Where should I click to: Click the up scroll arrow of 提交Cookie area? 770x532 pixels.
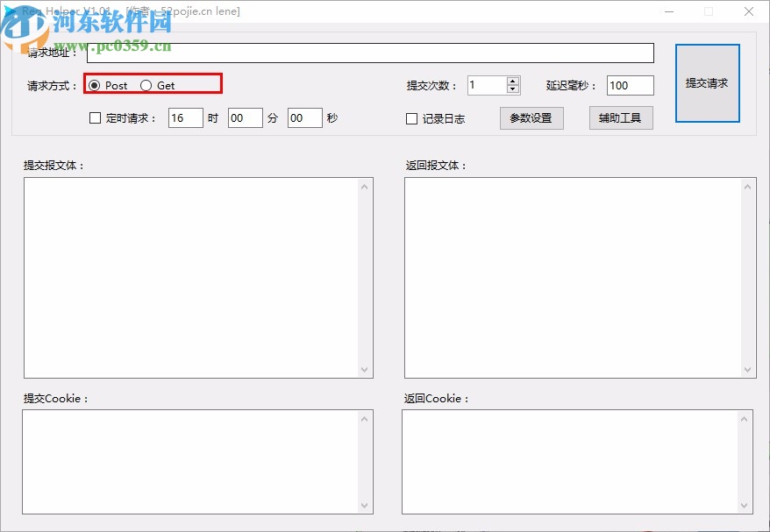pyautogui.click(x=366, y=418)
